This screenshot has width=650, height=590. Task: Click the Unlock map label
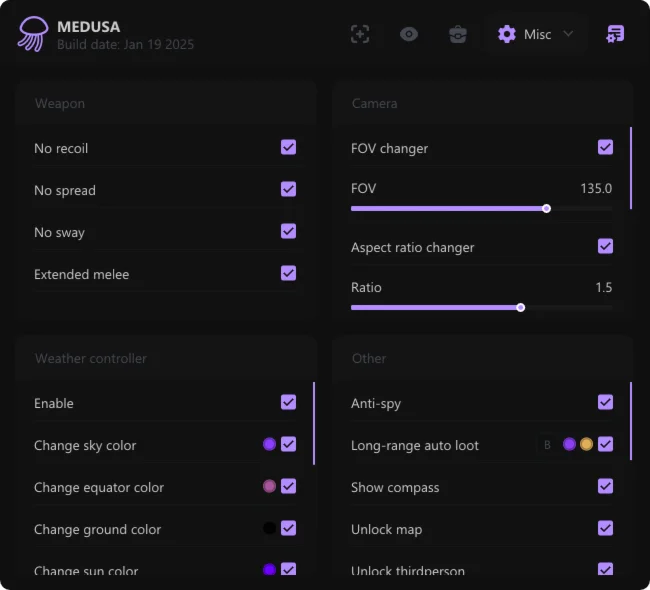[x=386, y=529]
